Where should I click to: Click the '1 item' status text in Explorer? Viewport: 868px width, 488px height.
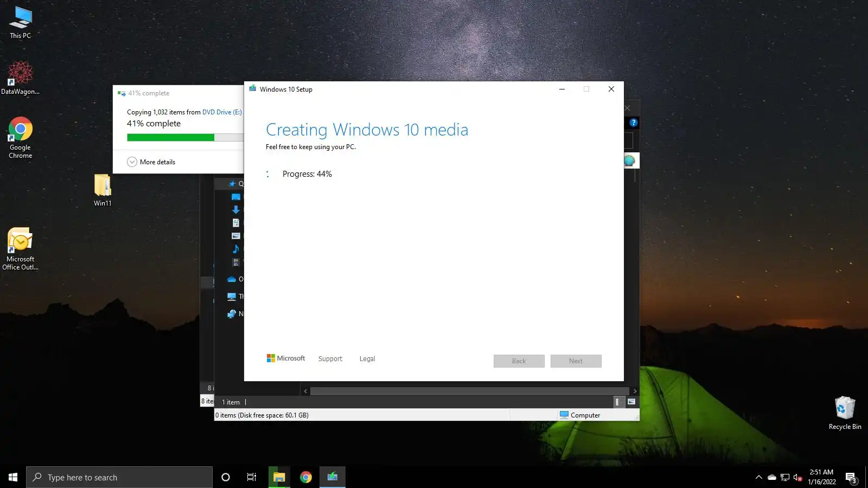coord(231,402)
